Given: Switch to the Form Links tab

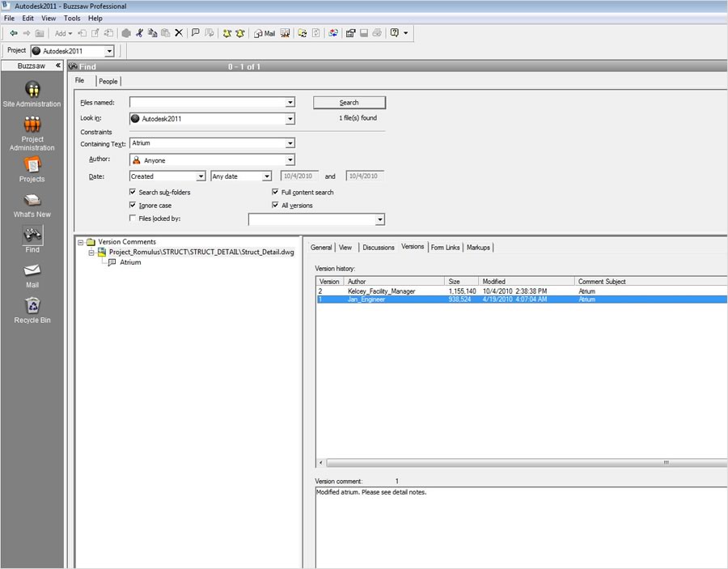Looking at the screenshot, I should (x=445, y=248).
